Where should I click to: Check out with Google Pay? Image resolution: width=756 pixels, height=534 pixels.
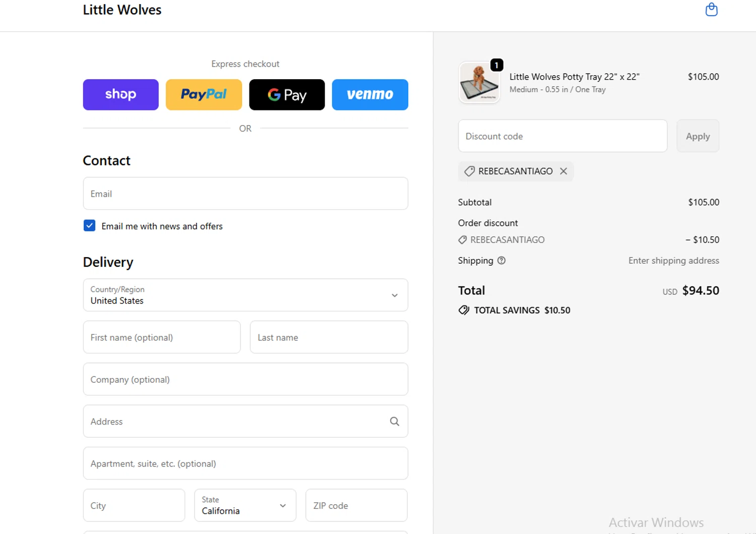pyautogui.click(x=287, y=94)
